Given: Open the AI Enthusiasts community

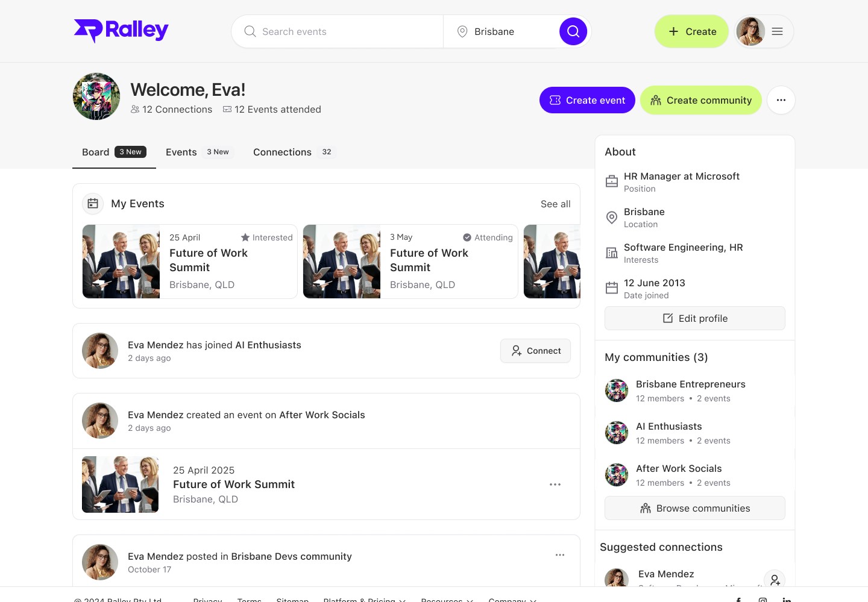Looking at the screenshot, I should click(x=669, y=427).
